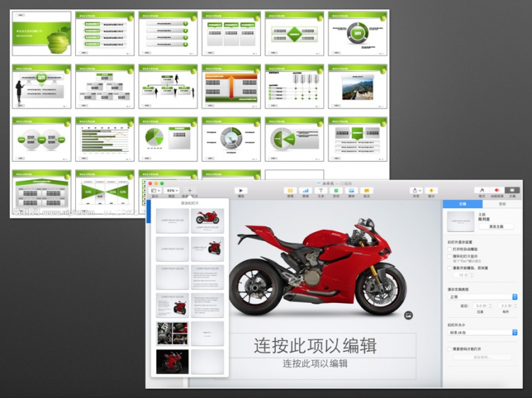Insert a table using the Table icon
This screenshot has height=398, width=532.
coord(290,191)
